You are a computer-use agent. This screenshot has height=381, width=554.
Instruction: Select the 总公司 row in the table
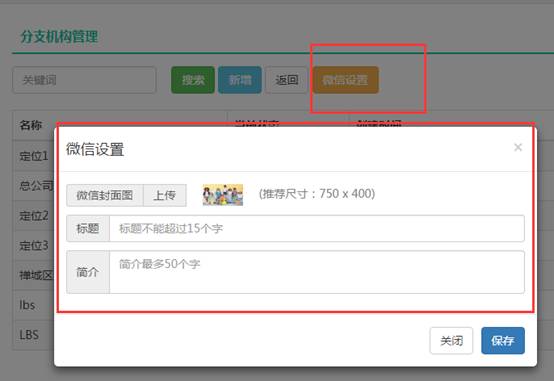coord(36,186)
